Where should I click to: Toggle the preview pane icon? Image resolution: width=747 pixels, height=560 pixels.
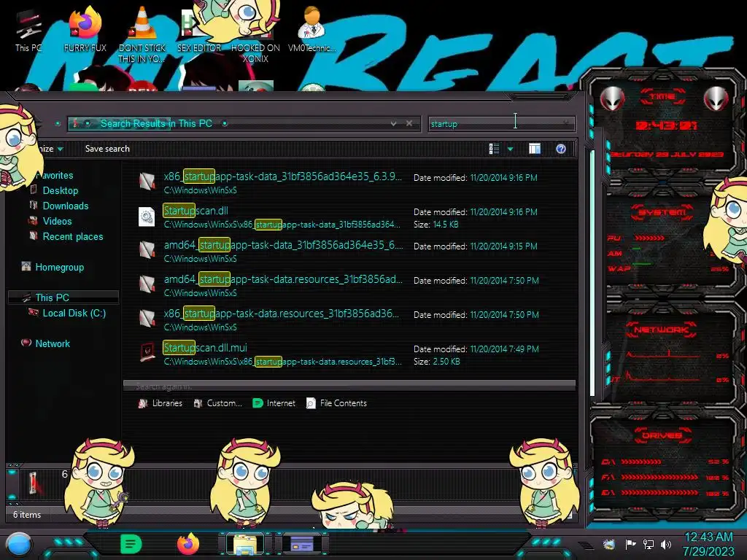coord(535,149)
